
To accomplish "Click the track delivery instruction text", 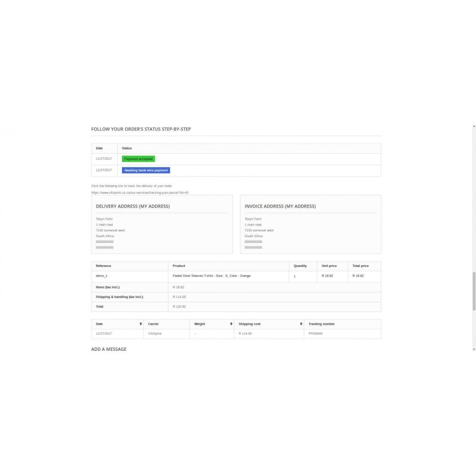I will point(131,186).
